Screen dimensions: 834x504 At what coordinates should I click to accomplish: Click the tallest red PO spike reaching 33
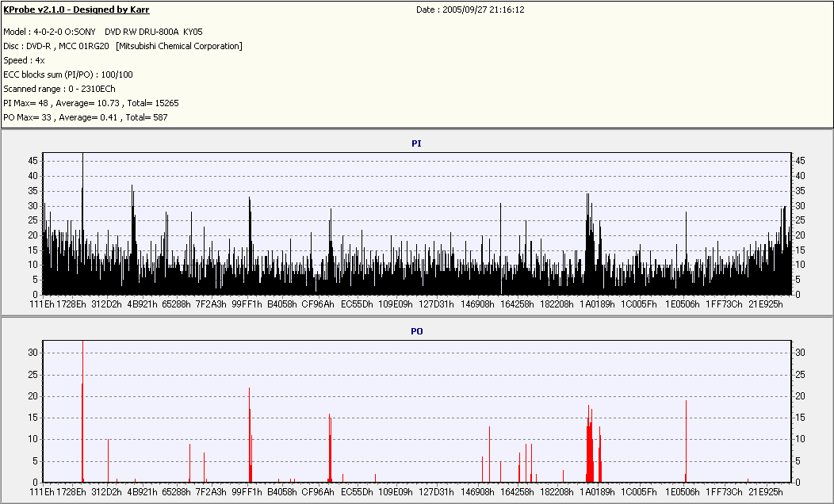coord(82,411)
